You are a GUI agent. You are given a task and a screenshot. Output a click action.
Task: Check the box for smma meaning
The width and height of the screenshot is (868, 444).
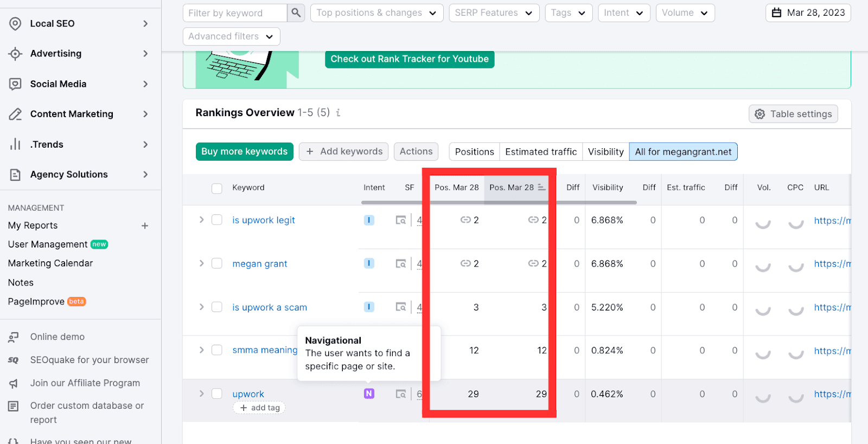point(217,350)
